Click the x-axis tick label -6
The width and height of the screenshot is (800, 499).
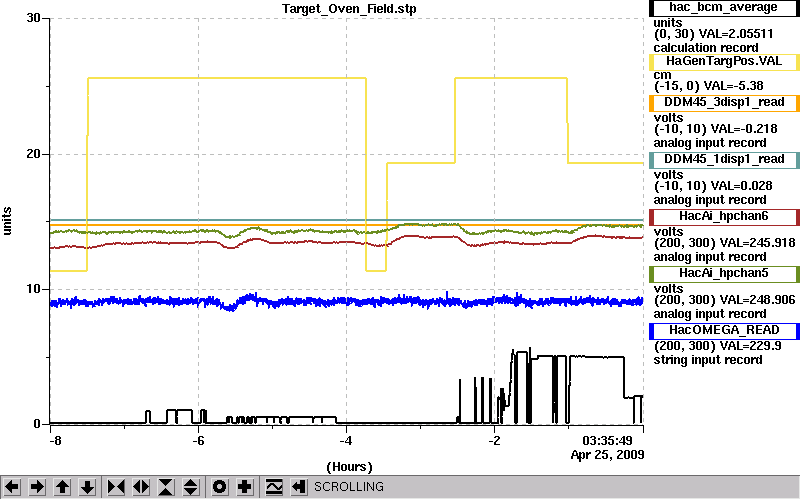(x=197, y=440)
